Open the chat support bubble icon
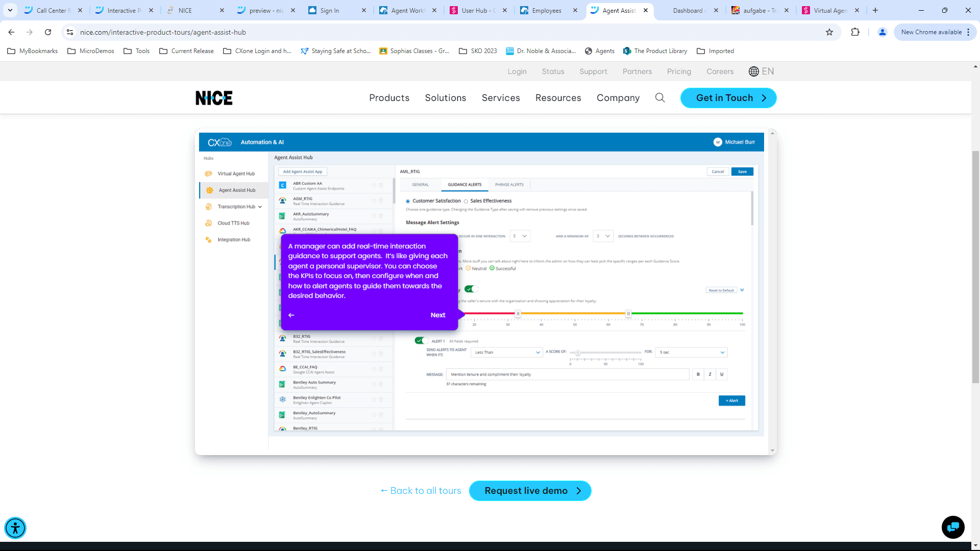Image resolution: width=980 pixels, height=551 pixels. point(953,527)
